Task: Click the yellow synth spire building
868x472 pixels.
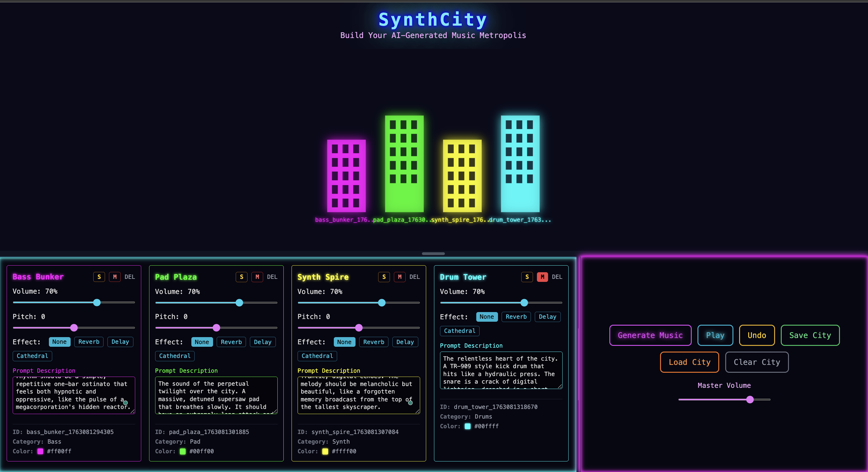Action: tap(462, 176)
